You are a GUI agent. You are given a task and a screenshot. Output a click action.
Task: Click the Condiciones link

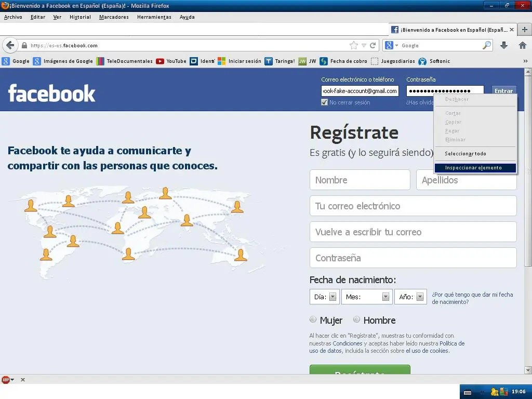coord(348,343)
